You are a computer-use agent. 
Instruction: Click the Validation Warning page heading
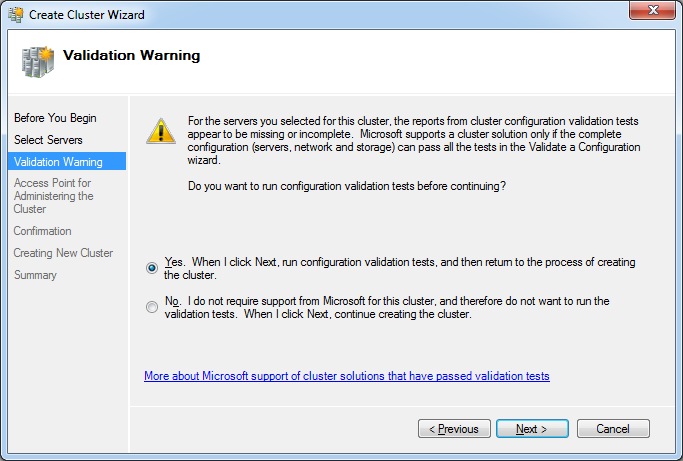tap(132, 55)
